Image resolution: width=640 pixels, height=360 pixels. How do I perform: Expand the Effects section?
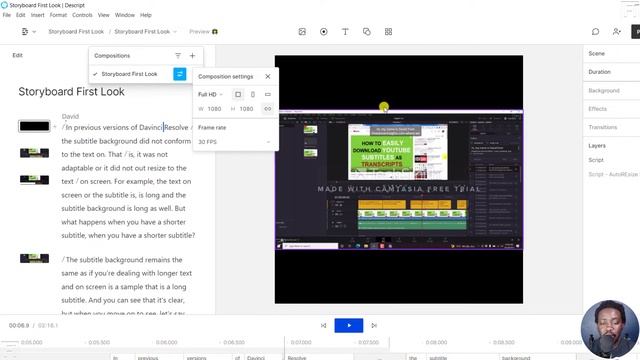pyautogui.click(x=598, y=109)
